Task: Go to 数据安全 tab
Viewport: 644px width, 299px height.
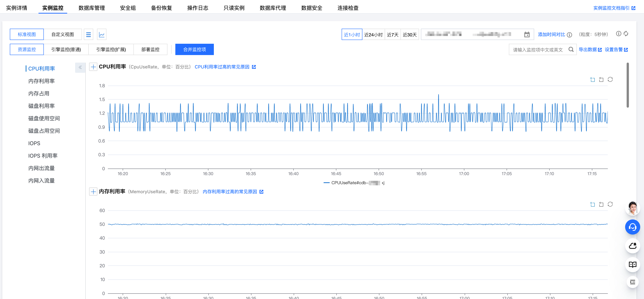Action: [312, 8]
